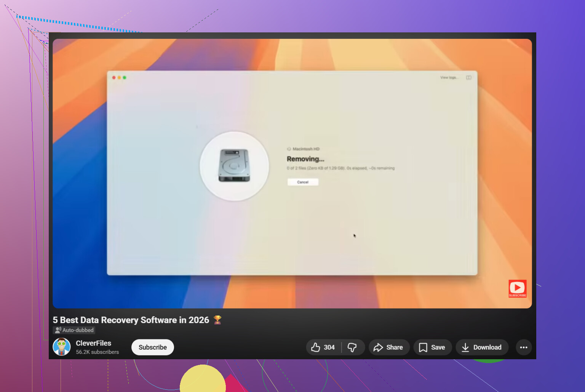Click the files progress status line

tap(341, 168)
